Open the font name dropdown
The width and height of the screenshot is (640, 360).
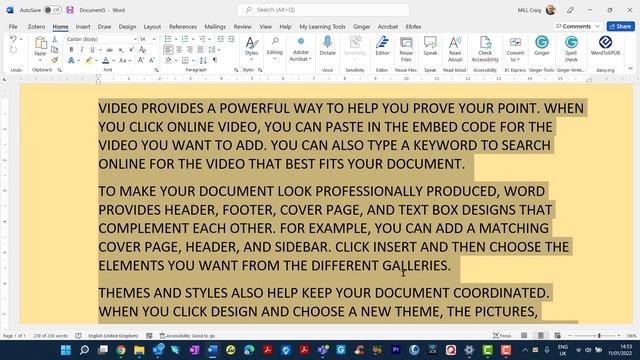[x=135, y=39]
